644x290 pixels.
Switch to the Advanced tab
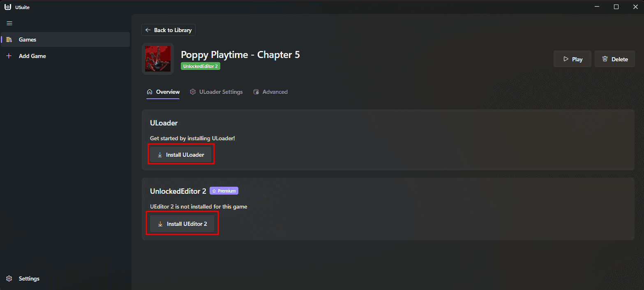[x=270, y=92]
